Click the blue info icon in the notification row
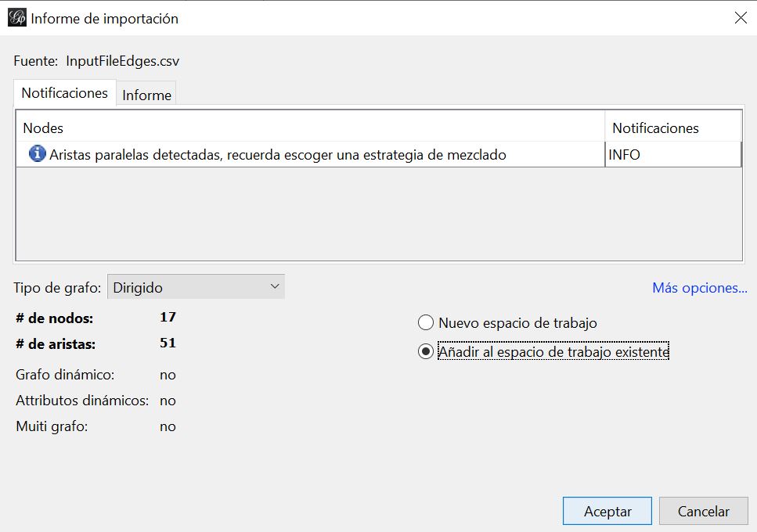The height and width of the screenshot is (532, 757). point(37,154)
